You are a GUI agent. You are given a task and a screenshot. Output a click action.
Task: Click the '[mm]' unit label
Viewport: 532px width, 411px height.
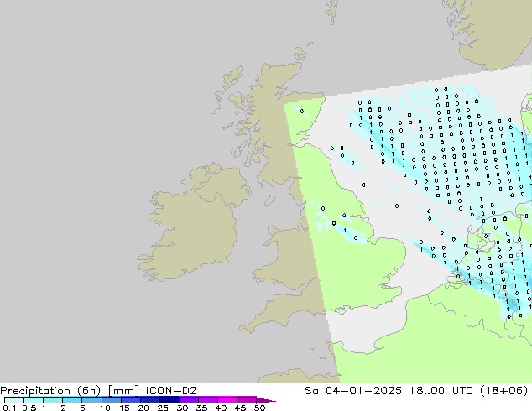tap(123, 391)
